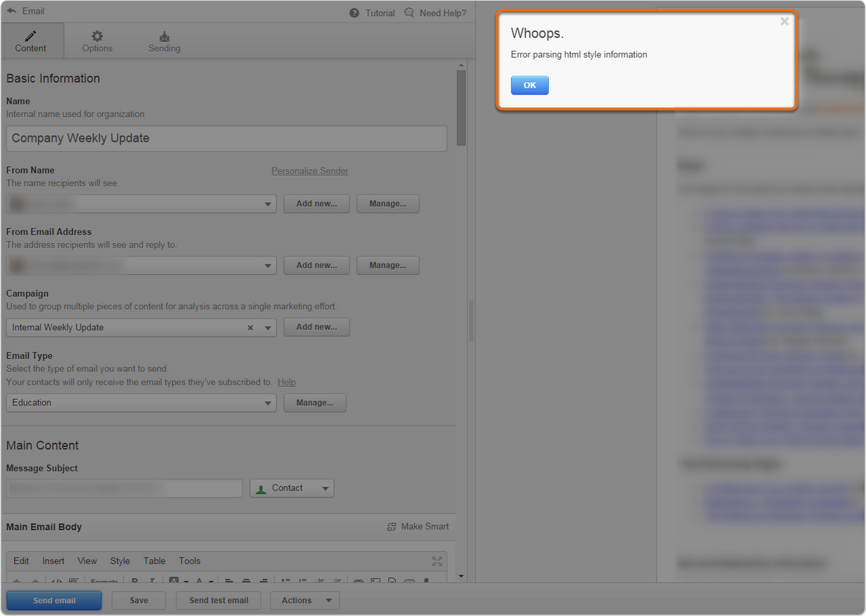The image size is (866, 616).
Task: Click the back arrow next to Email
Action: [x=11, y=11]
